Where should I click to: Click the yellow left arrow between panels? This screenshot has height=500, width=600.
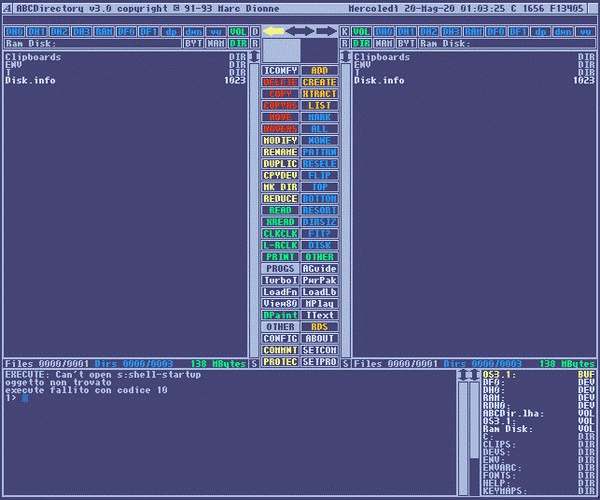[273, 31]
